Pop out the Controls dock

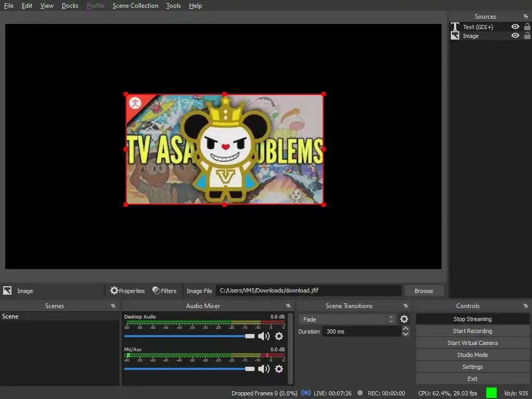(x=526, y=306)
